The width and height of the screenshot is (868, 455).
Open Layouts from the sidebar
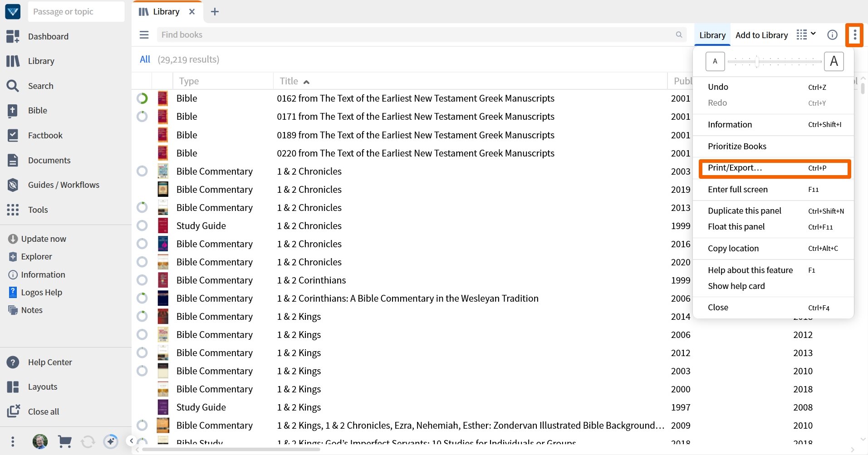32,387
